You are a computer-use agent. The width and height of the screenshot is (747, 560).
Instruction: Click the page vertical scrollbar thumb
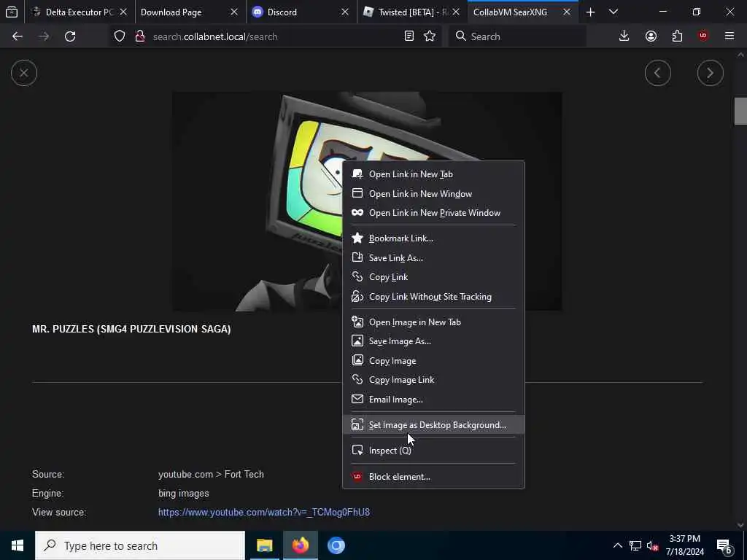click(x=740, y=111)
